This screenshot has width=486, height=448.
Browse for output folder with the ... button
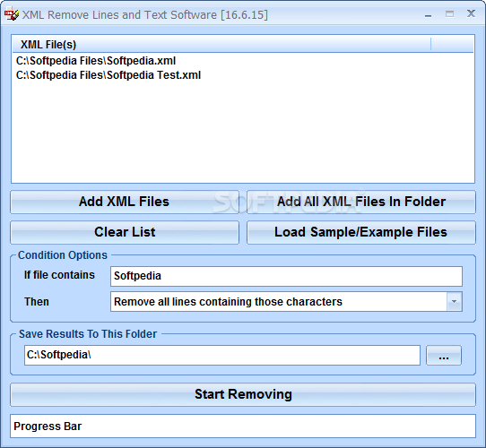(444, 356)
